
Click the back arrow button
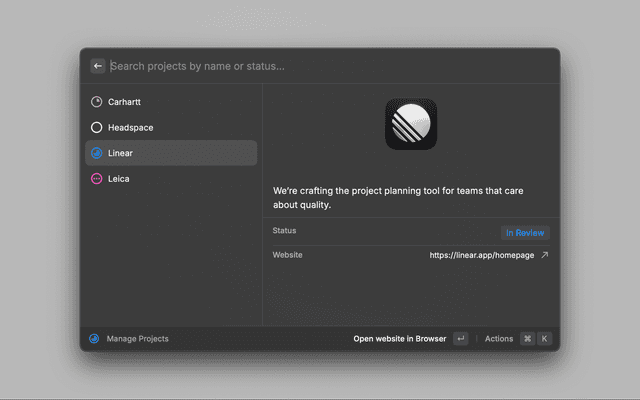[98, 66]
